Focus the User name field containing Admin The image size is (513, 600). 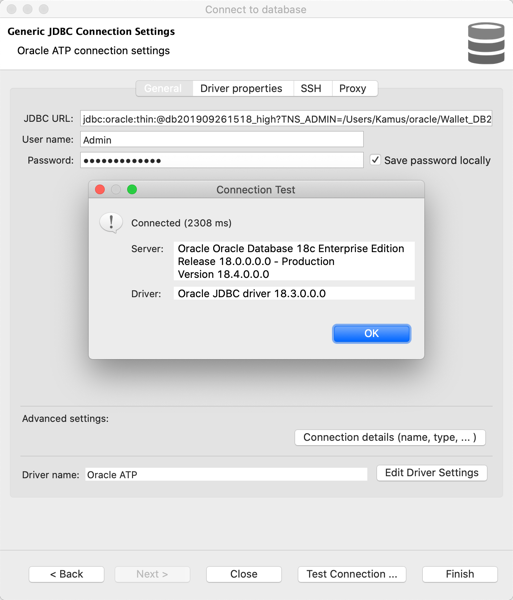pyautogui.click(x=221, y=140)
